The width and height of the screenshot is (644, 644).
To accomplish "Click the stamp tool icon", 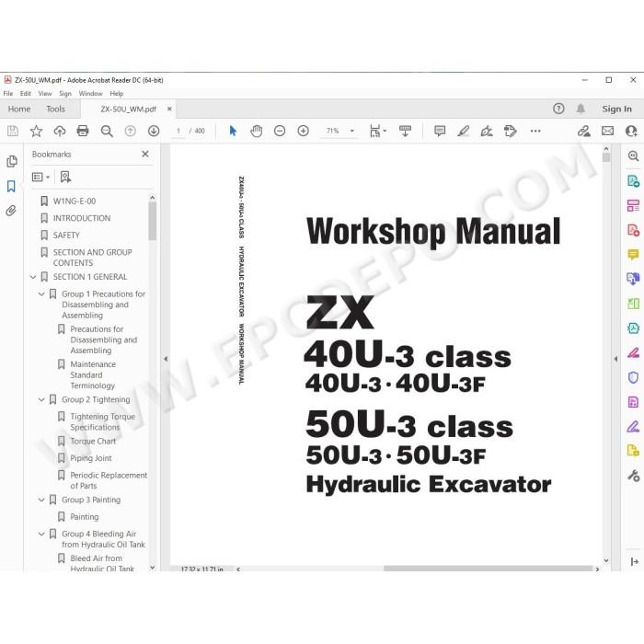I will [x=510, y=131].
